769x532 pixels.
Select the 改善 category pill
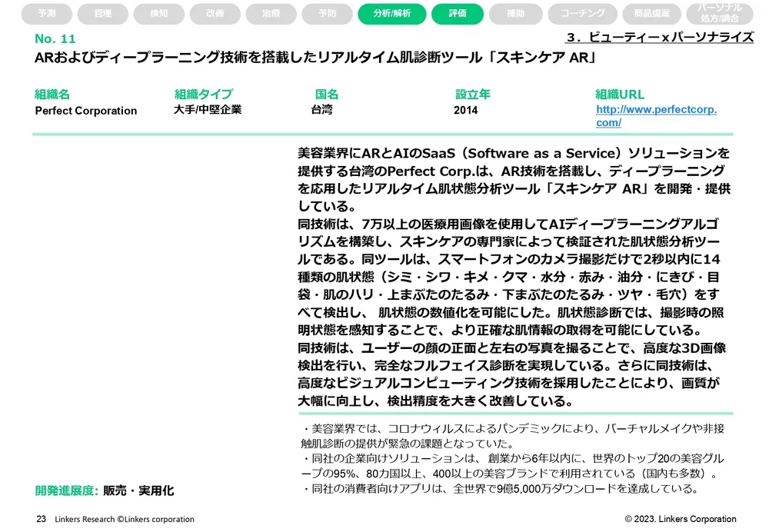[215, 13]
